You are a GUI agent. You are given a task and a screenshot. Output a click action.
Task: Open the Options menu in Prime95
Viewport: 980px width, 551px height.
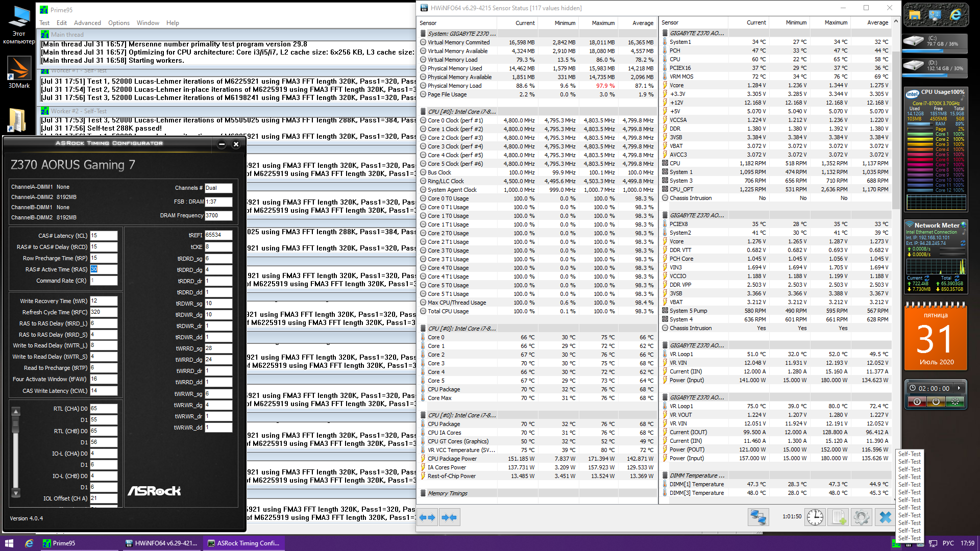pyautogui.click(x=118, y=23)
